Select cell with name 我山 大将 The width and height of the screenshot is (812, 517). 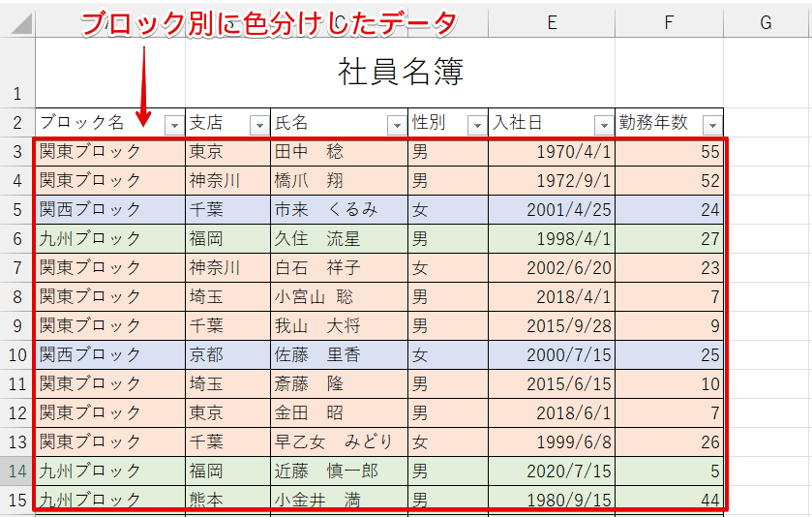[x=339, y=326]
